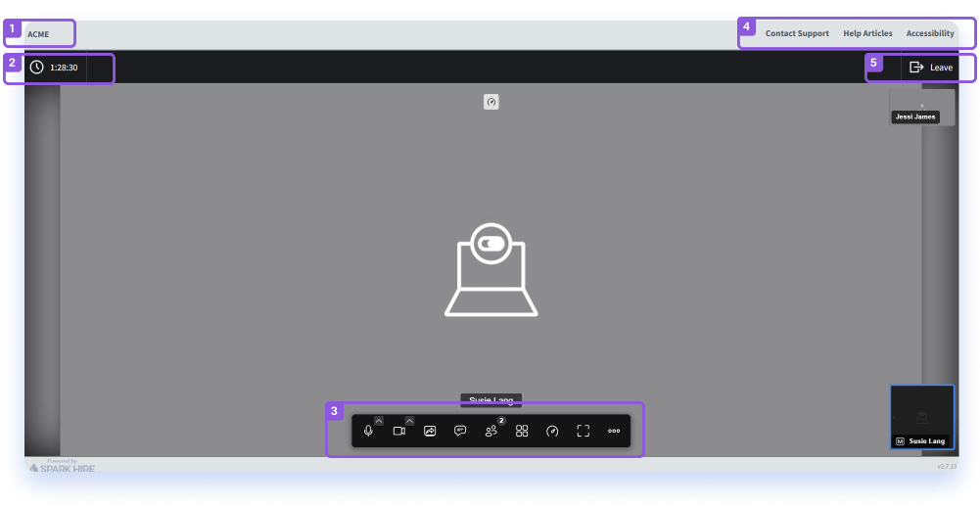Select Jessi James video thumbnail

pyautogui.click(x=922, y=107)
